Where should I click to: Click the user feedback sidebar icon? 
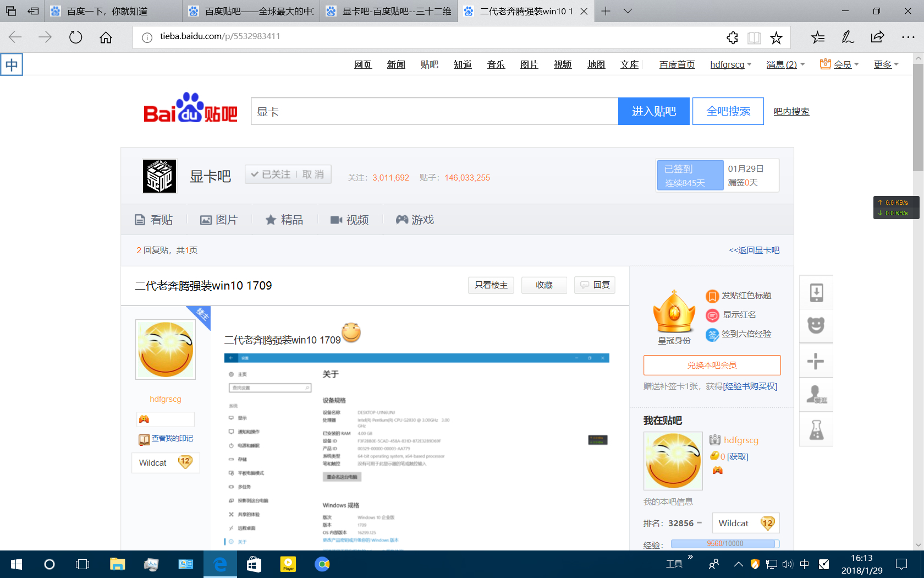pyautogui.click(x=816, y=395)
